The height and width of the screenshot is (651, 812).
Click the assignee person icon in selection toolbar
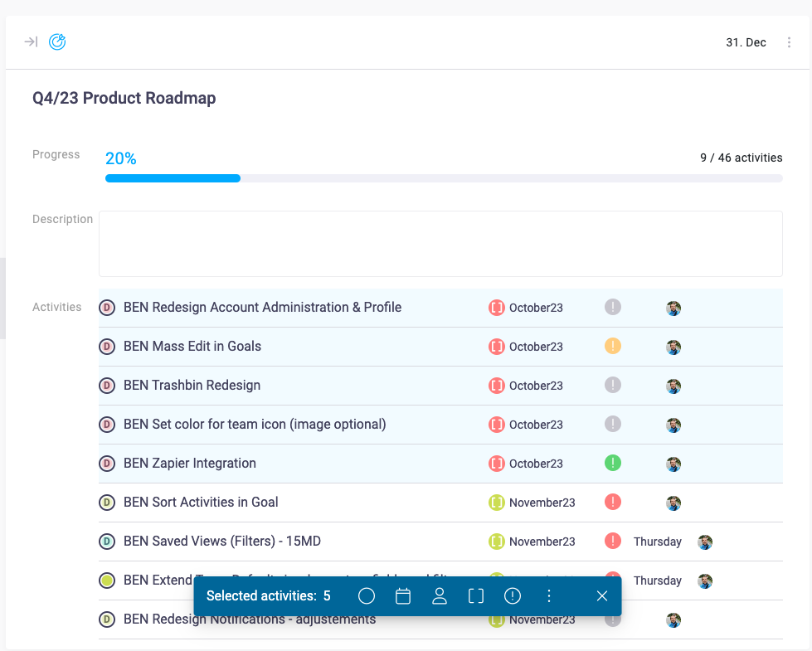click(440, 596)
